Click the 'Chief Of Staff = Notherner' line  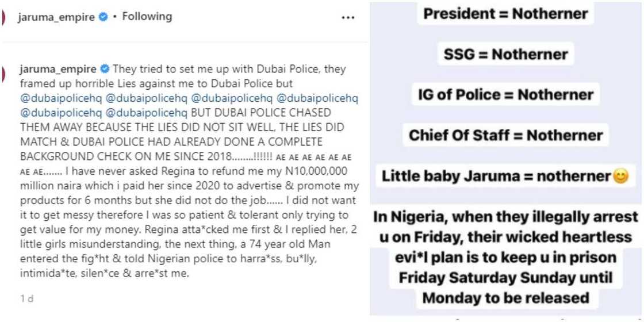pos(506,136)
